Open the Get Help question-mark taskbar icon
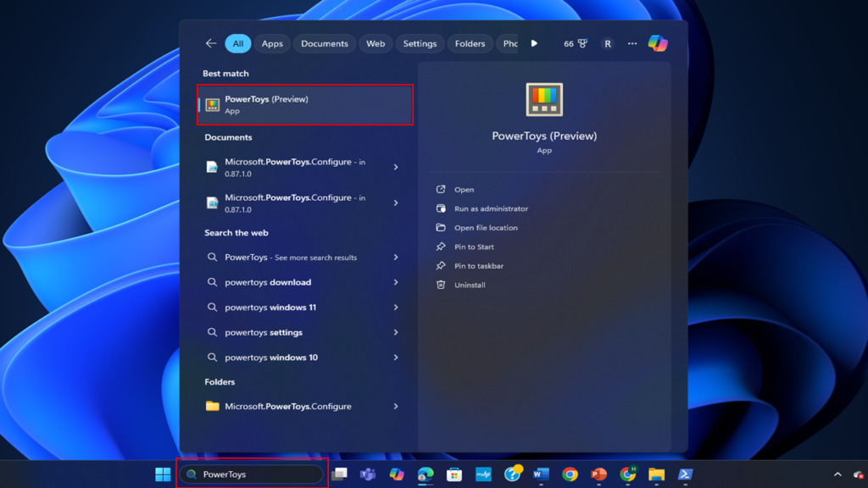The image size is (868, 488). coord(513,474)
